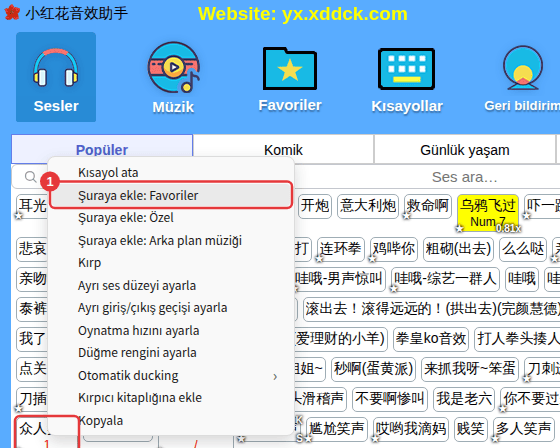
Task: Play the 拳皇ko音效 sound button
Action: click(431, 339)
